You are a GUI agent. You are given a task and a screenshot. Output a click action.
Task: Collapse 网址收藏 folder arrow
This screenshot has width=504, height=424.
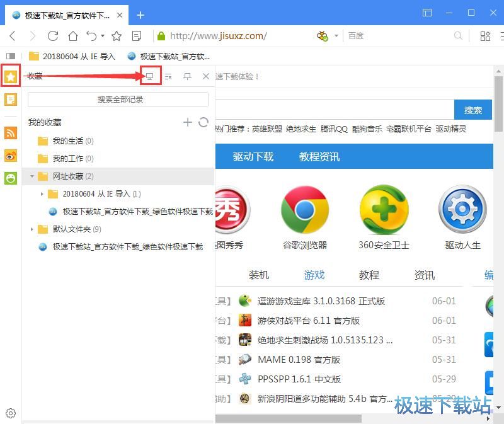point(32,176)
